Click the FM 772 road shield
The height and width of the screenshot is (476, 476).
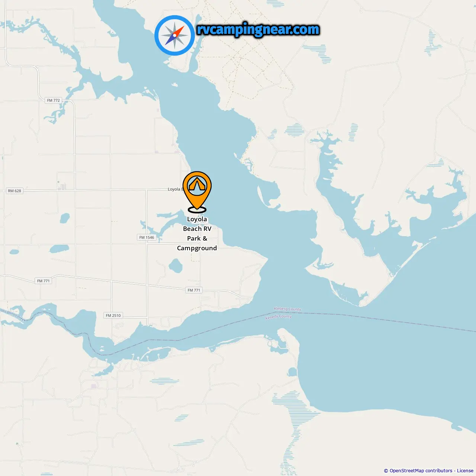click(x=54, y=100)
